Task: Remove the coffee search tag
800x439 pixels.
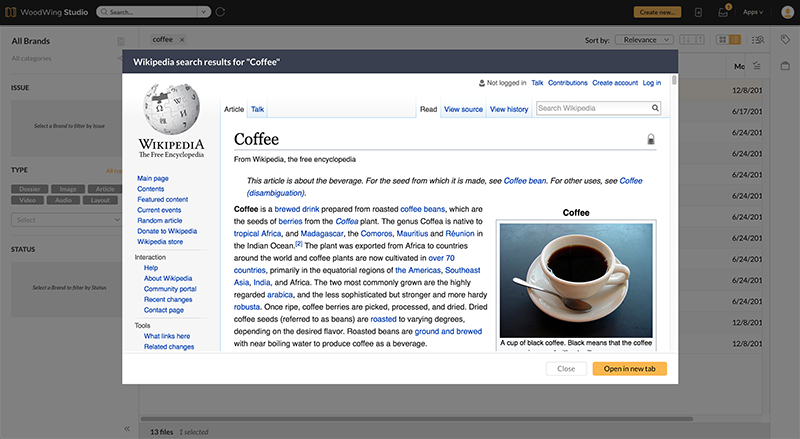Action: [x=180, y=39]
